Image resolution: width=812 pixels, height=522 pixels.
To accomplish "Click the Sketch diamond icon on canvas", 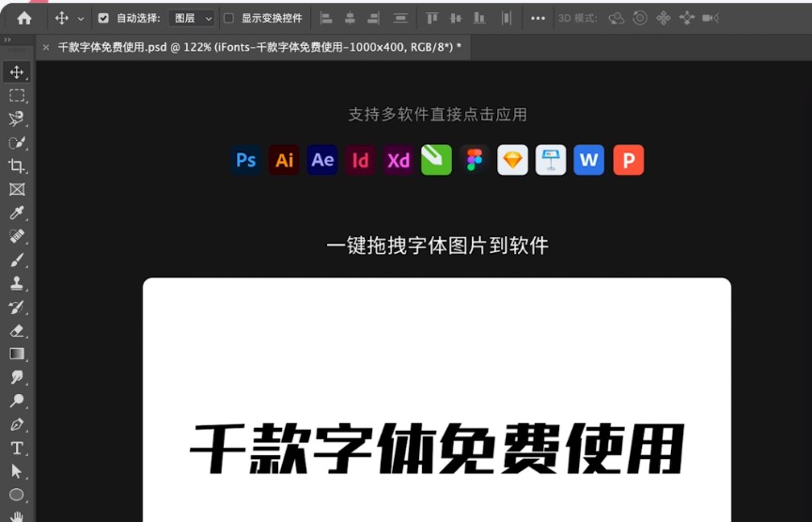I will click(513, 160).
